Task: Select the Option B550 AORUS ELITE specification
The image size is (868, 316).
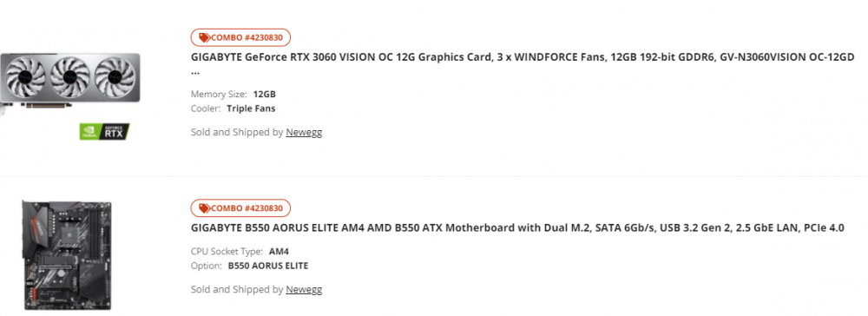Action: click(x=250, y=266)
